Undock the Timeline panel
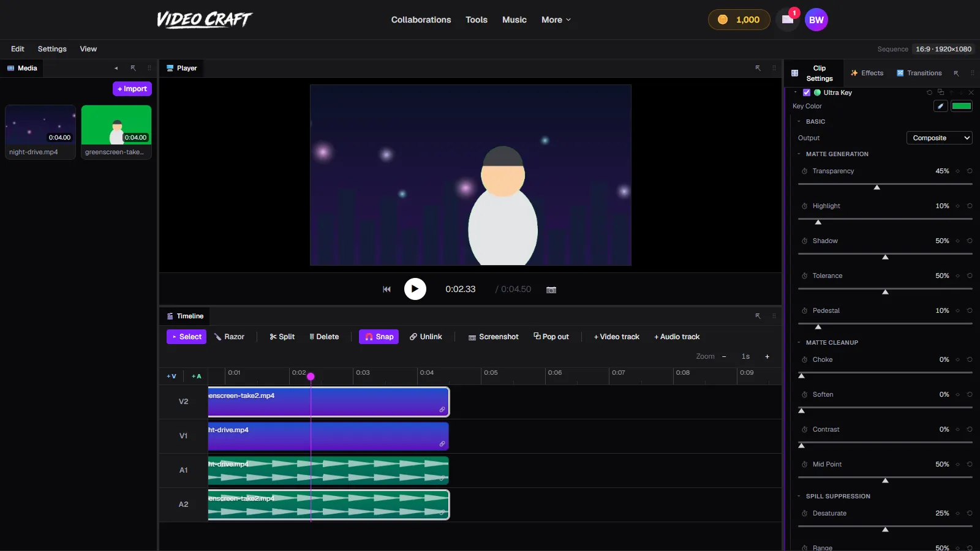The image size is (980, 551). pos(758,316)
